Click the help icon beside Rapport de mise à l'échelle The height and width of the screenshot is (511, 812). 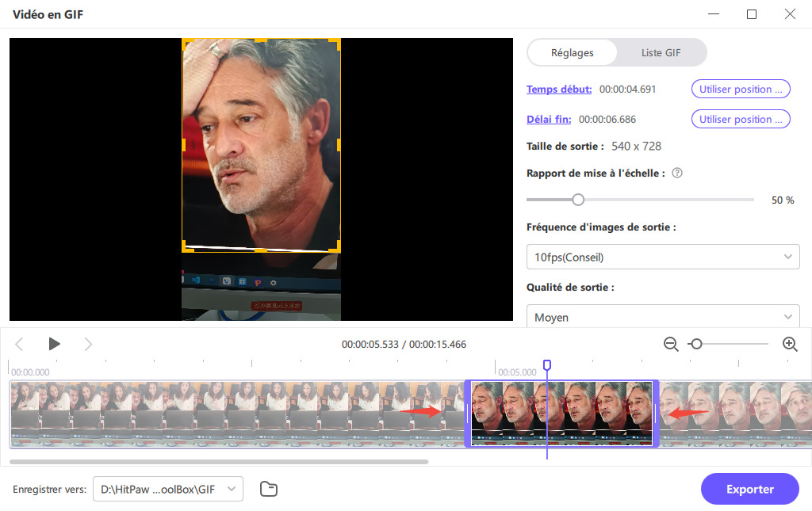[x=676, y=172]
